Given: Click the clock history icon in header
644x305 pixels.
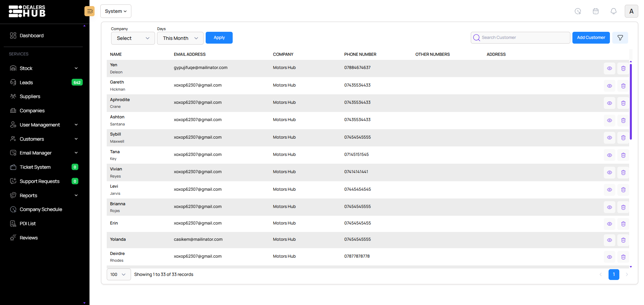Looking at the screenshot, I should click(578, 11).
